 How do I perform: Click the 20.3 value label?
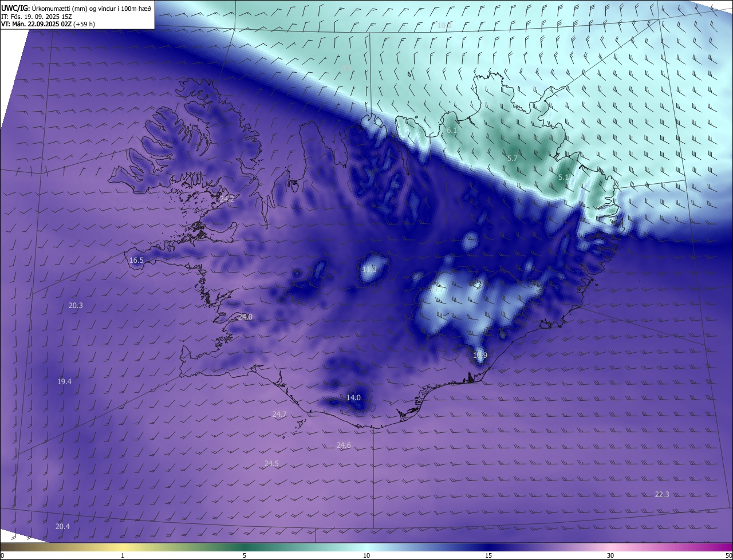tap(76, 305)
